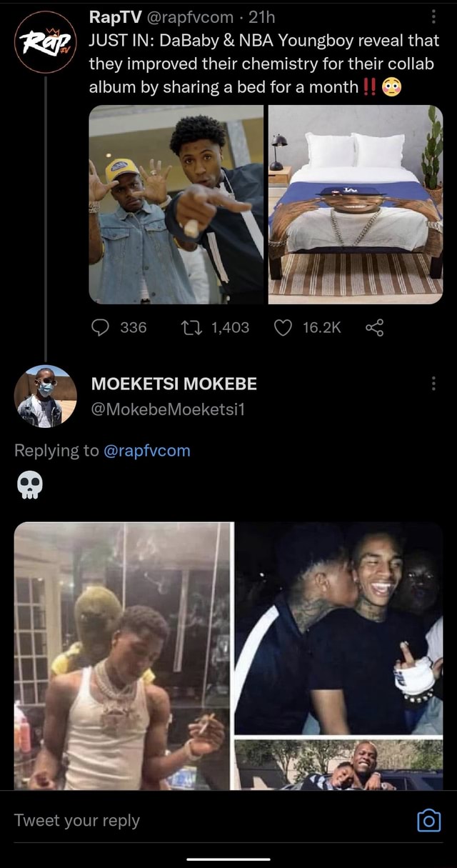Open the bottom-right partially visible reply photo
Image resolution: width=457 pixels, height=868 pixels.
tap(339, 764)
